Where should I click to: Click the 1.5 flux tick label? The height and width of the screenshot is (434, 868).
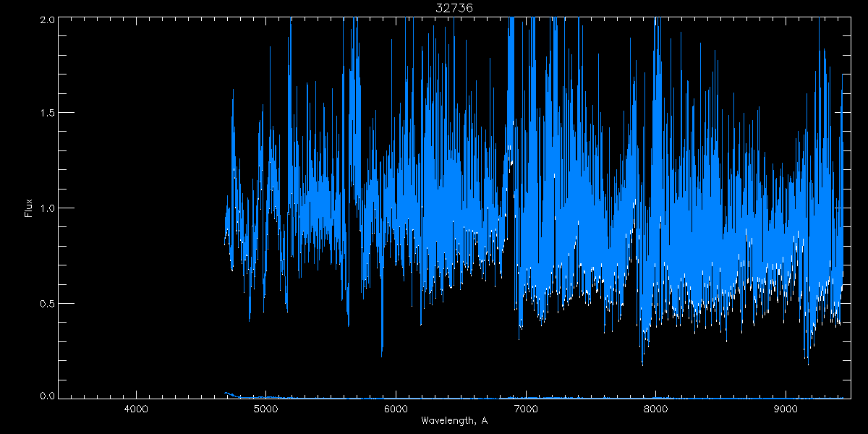47,113
